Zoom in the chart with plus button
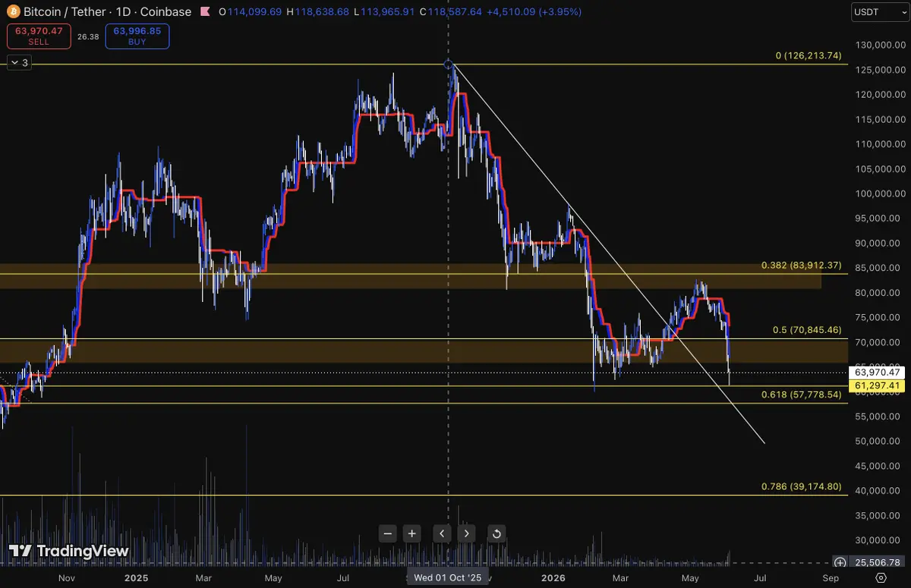This screenshot has height=588, width=911. click(x=411, y=533)
